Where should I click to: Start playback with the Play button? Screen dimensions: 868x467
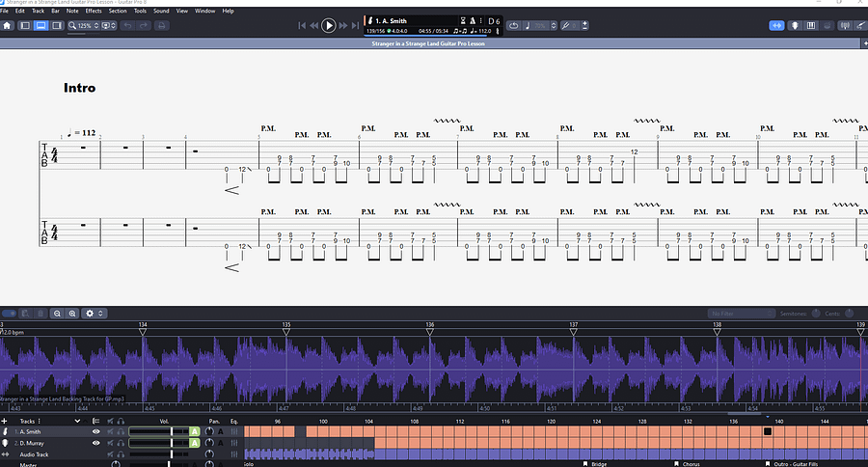pyautogui.click(x=328, y=25)
